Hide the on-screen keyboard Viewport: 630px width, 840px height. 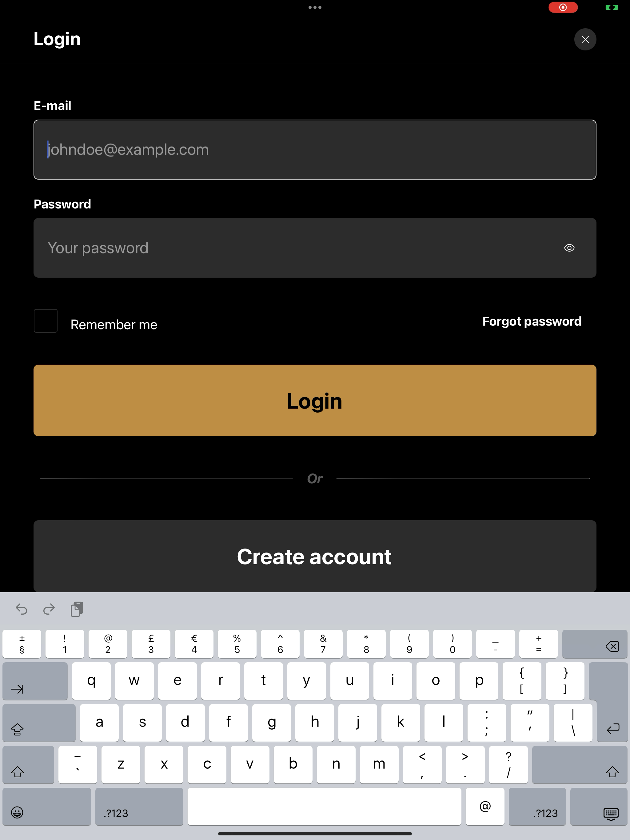599,806
